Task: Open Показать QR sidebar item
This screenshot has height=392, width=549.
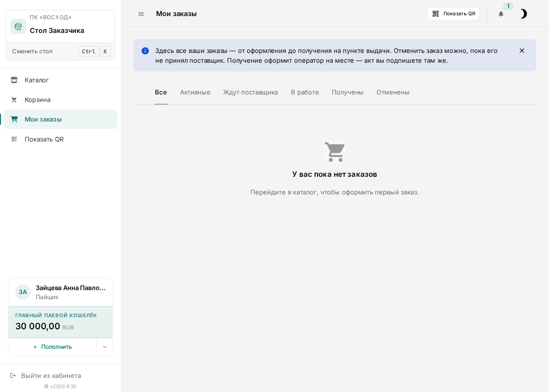Action: click(60, 139)
